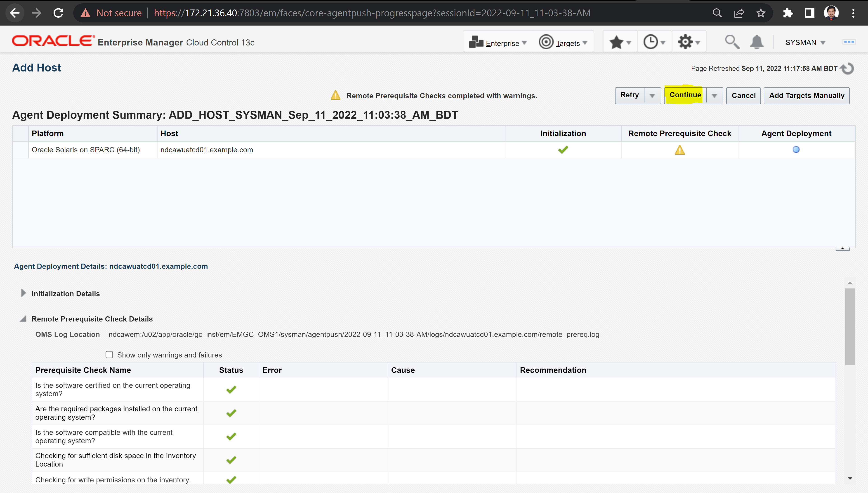Image resolution: width=868 pixels, height=493 pixels.
Task: Click the details scrollbar down arrow
Action: pyautogui.click(x=850, y=479)
